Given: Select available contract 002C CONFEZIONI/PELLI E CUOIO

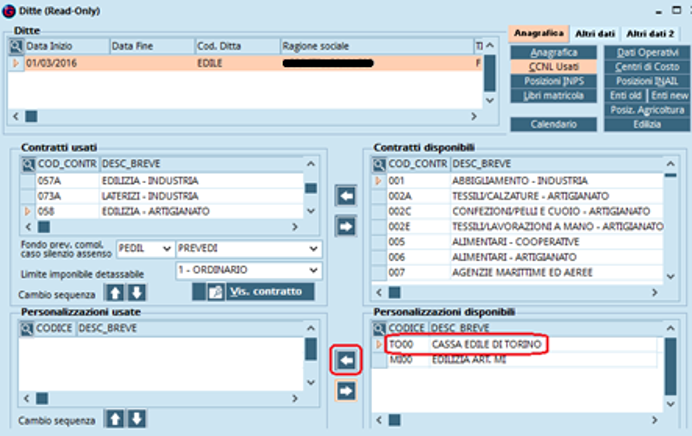Looking at the screenshot, I should (518, 211).
